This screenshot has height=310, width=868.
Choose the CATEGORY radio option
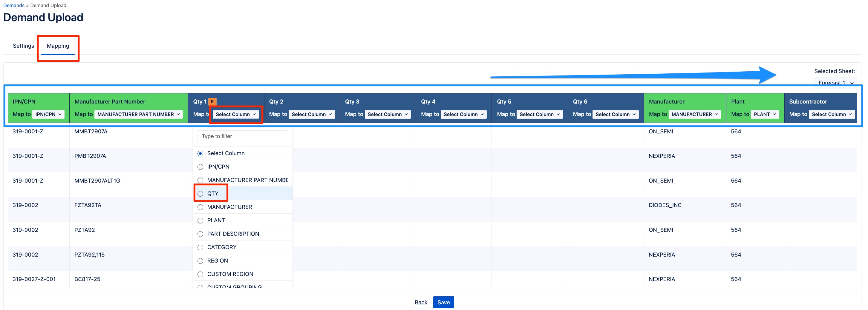coord(200,247)
